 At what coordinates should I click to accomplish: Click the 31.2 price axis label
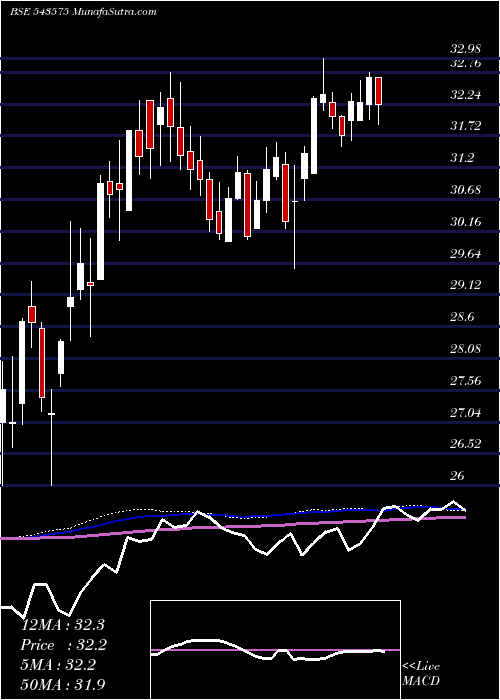463,158
